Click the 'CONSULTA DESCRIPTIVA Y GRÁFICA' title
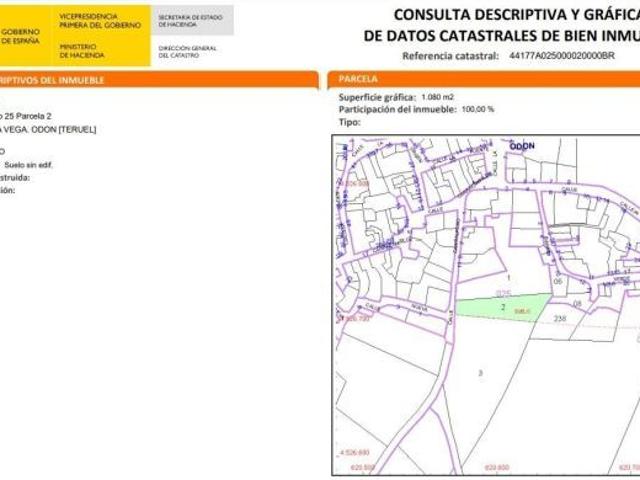The image size is (640, 480). [516, 15]
